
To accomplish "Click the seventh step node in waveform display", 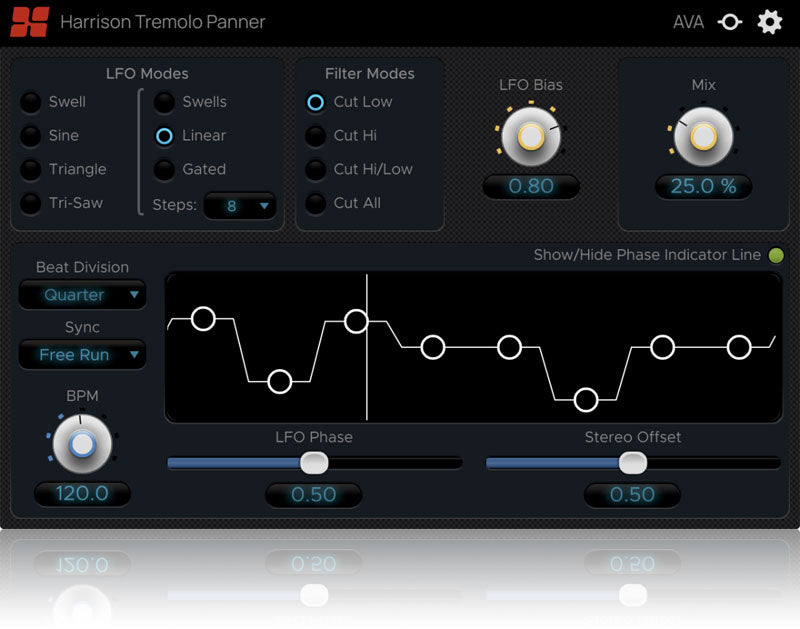I will (x=662, y=347).
